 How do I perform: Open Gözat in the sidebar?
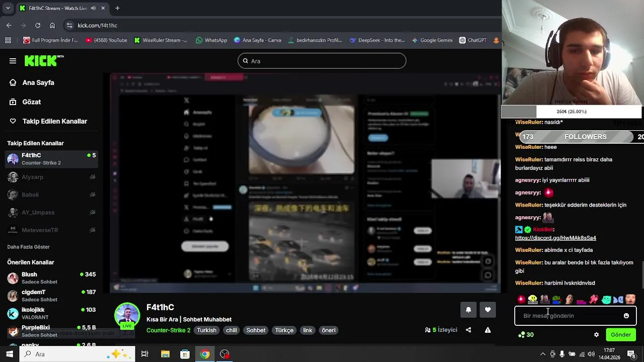point(25,102)
